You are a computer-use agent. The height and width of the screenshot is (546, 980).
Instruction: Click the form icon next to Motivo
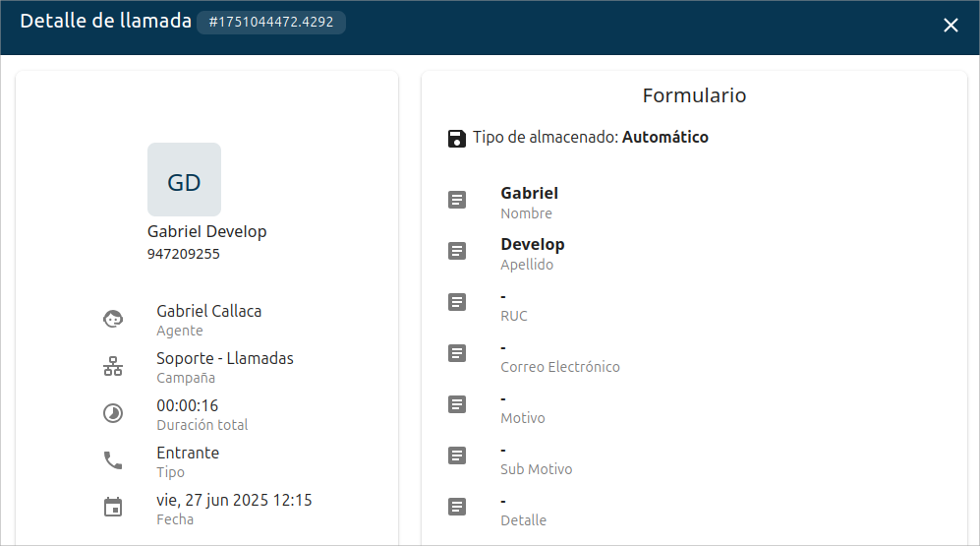(x=457, y=404)
